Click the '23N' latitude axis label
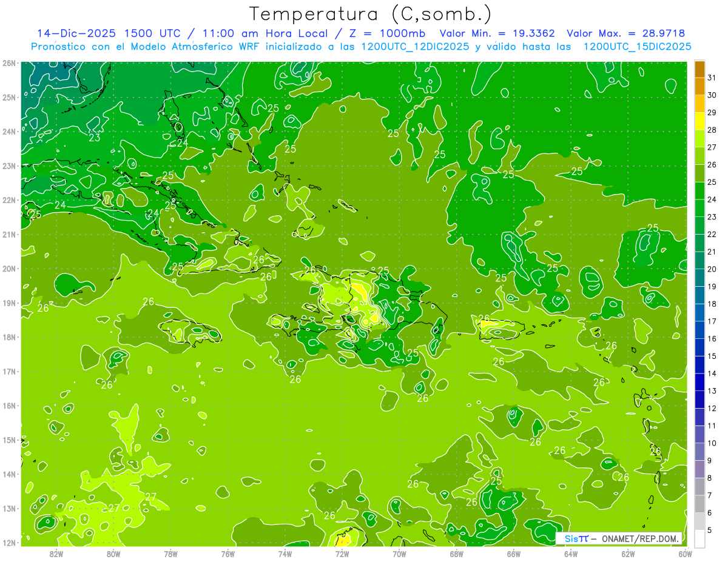 point(9,166)
